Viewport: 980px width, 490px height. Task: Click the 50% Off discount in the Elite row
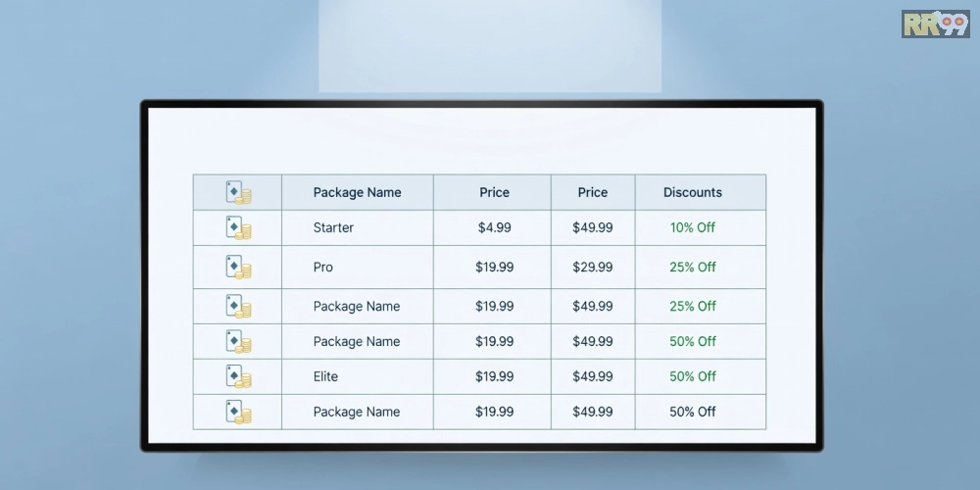tap(693, 376)
